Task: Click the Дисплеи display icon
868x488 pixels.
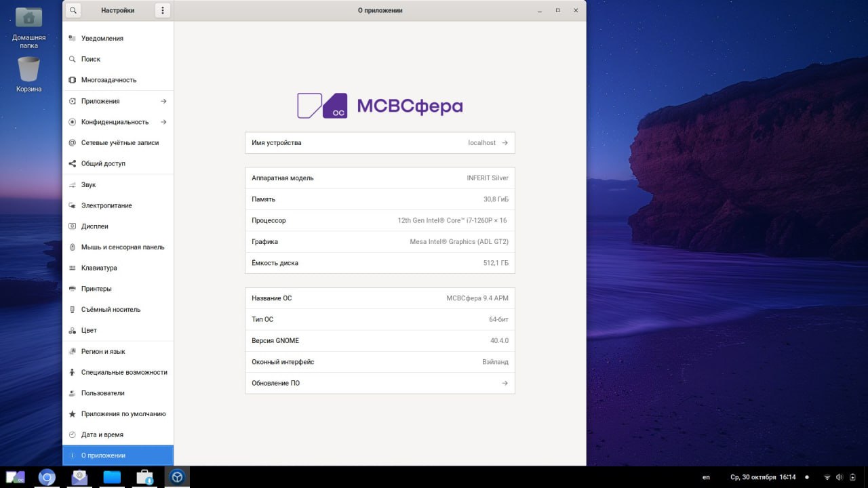Action: coord(72,226)
